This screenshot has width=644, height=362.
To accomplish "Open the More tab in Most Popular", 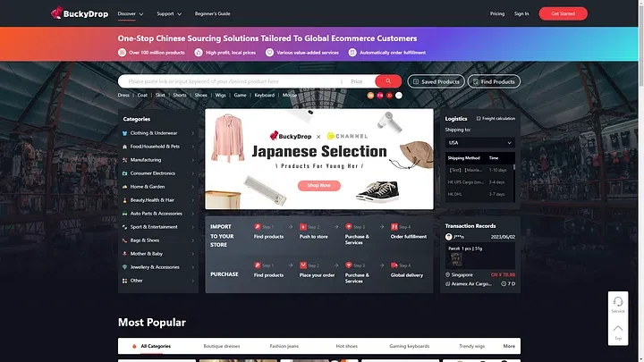I will pos(509,346).
